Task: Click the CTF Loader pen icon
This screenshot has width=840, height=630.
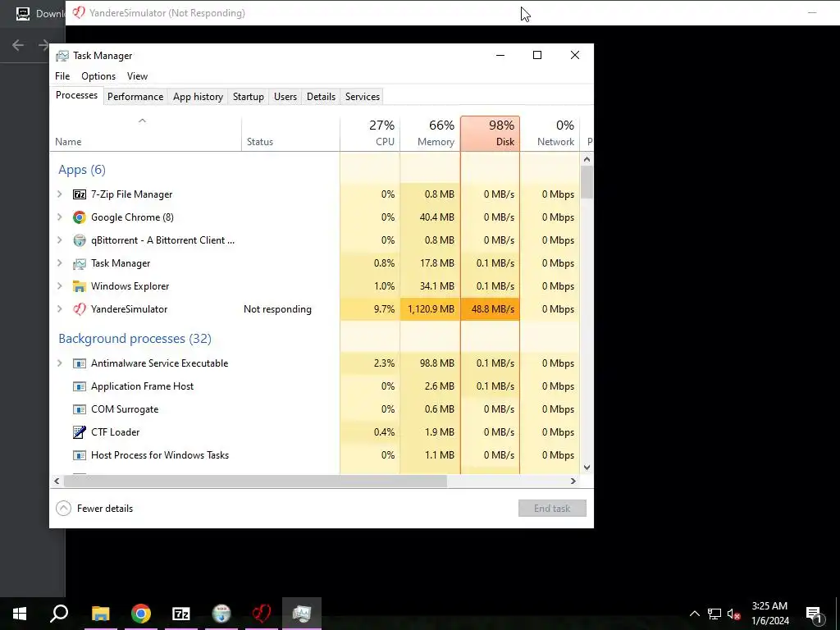Action: point(80,432)
